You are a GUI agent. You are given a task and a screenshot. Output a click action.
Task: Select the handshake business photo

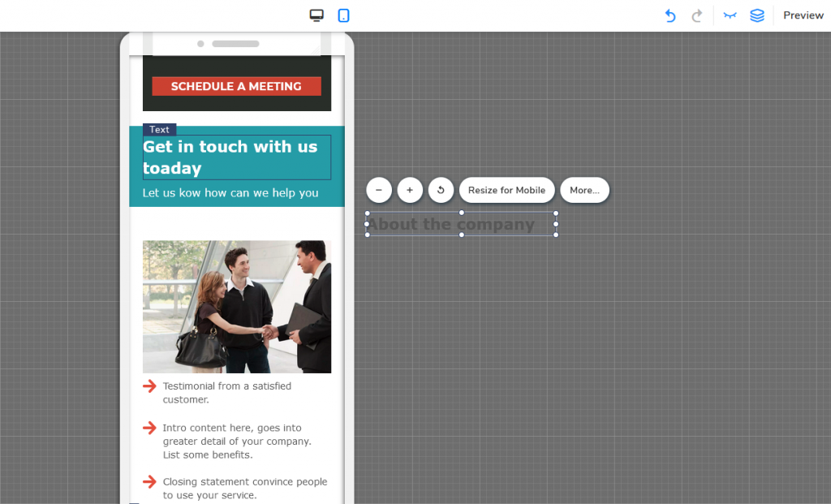(237, 307)
